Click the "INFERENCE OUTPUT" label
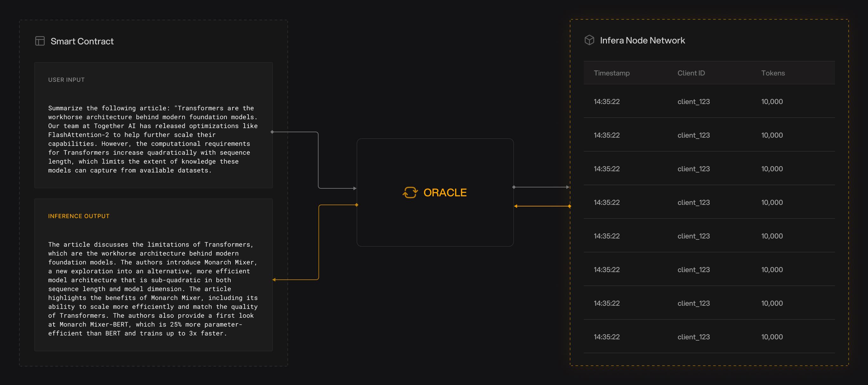 pyautogui.click(x=79, y=216)
